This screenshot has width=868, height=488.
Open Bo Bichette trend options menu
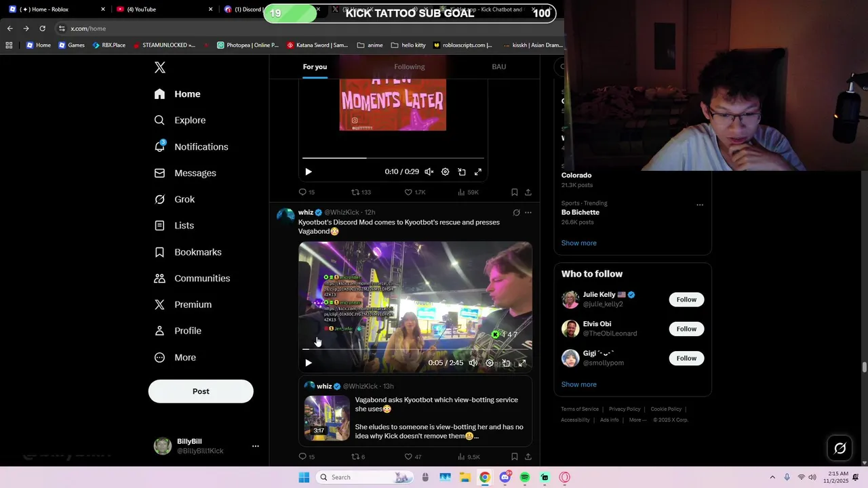700,205
